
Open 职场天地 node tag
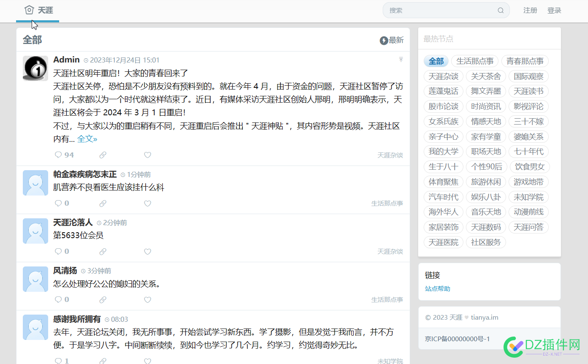coord(486,152)
